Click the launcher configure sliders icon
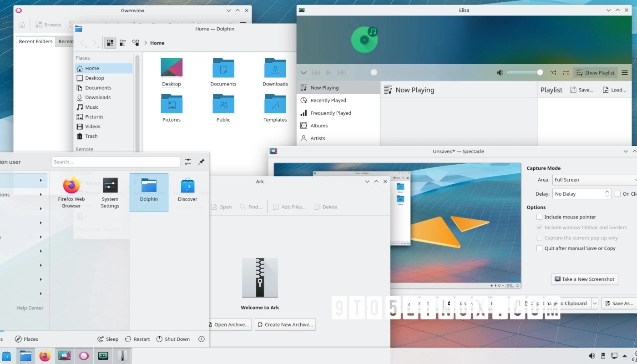This screenshot has width=637, height=364. point(188,162)
